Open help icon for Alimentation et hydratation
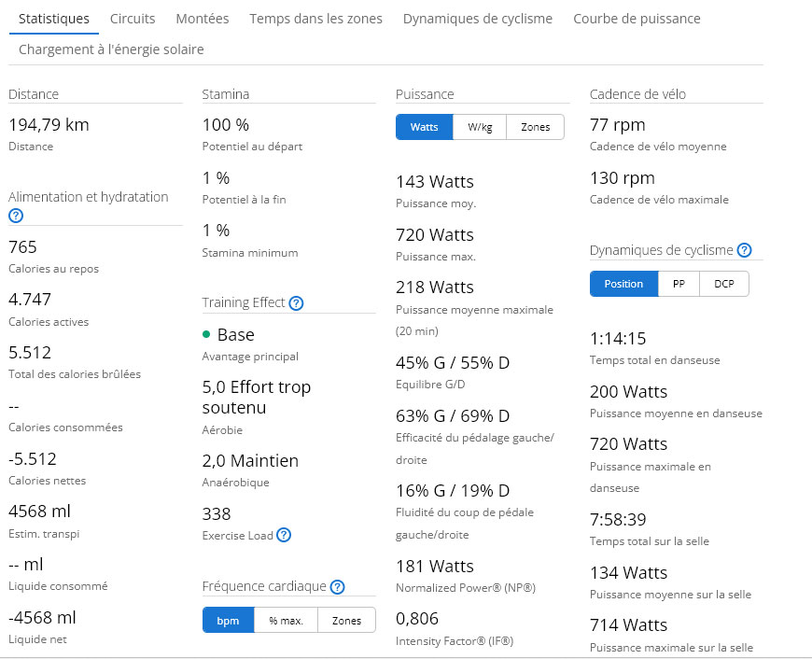 [16, 216]
